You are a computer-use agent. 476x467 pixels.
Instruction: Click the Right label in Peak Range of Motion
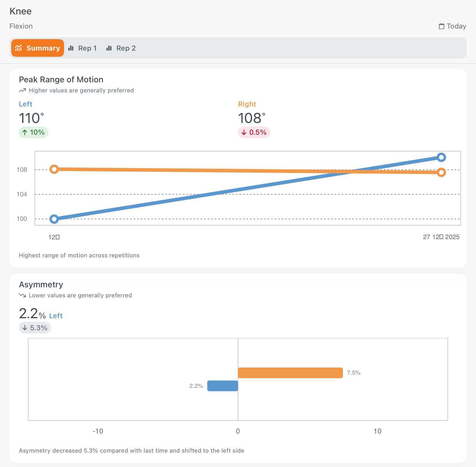point(247,104)
